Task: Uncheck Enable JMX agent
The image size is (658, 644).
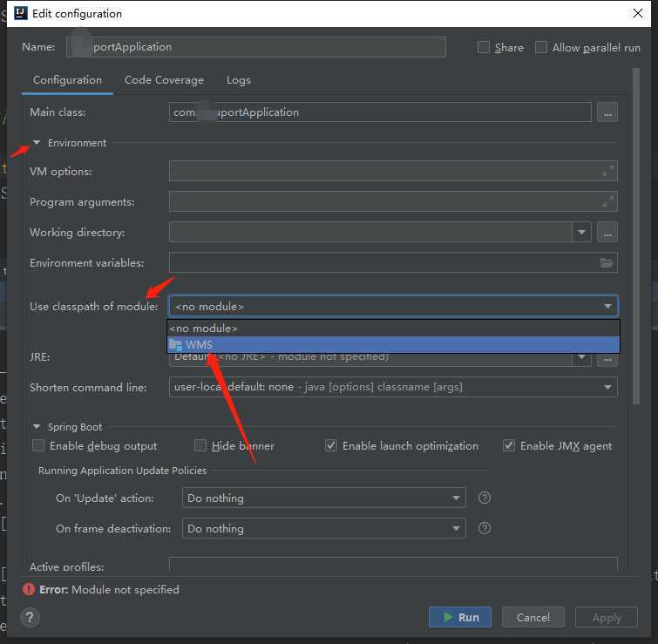Action: (x=509, y=445)
